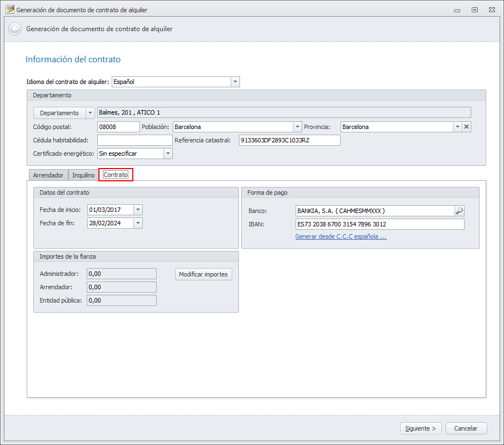This screenshot has width=504, height=445.
Task: Click the bank search magnifier icon
Action: (x=459, y=211)
